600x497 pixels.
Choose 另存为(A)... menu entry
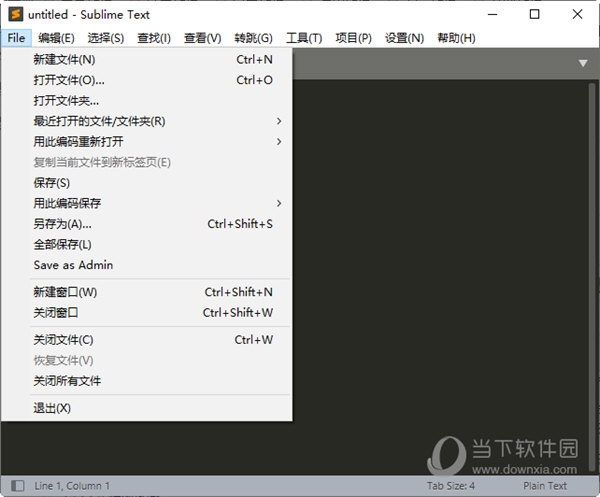click(147, 224)
